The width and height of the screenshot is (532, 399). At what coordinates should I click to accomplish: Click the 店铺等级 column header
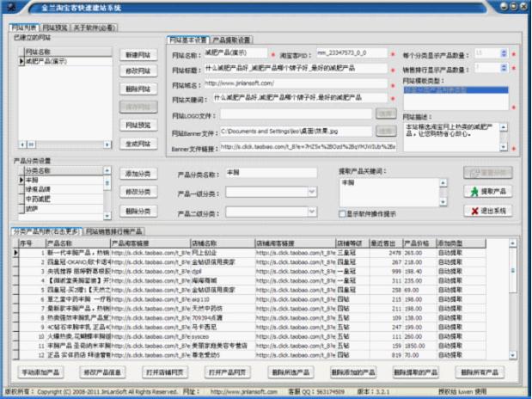point(352,243)
